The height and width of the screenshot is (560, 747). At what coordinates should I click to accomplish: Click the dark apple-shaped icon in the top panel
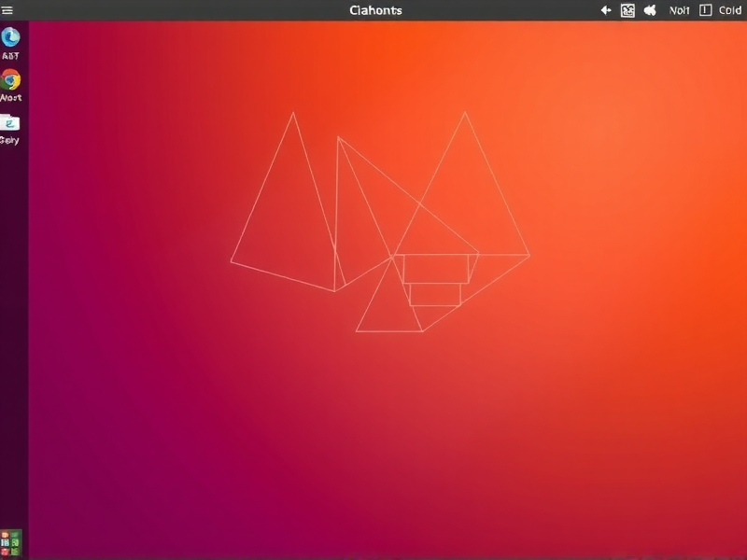(651, 9)
